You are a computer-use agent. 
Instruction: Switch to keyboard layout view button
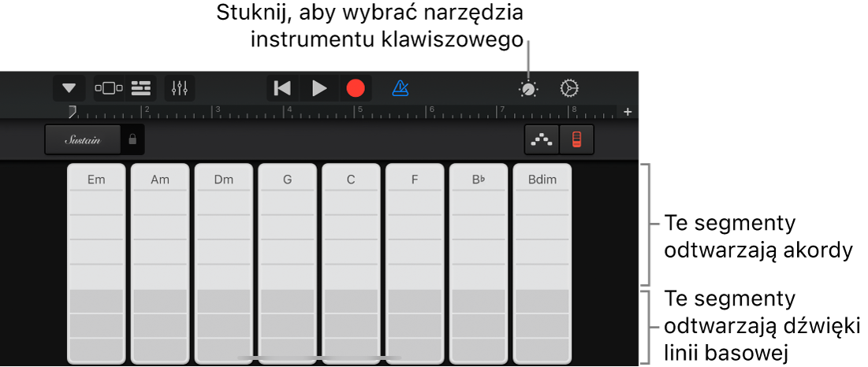(576, 139)
